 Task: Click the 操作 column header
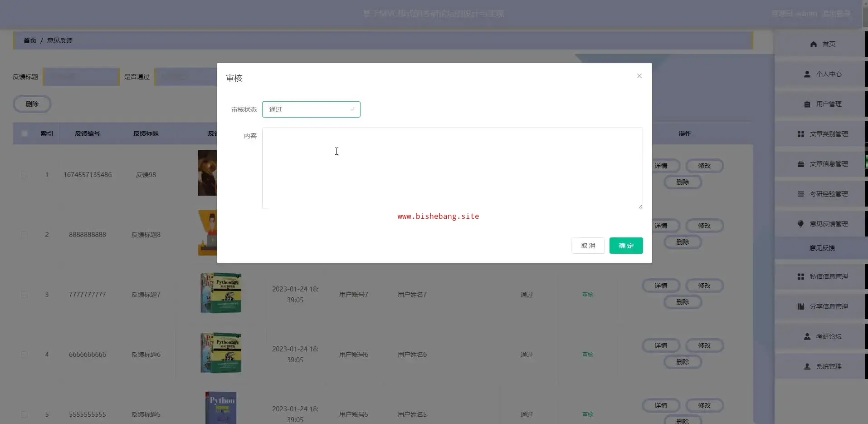pyautogui.click(x=685, y=133)
